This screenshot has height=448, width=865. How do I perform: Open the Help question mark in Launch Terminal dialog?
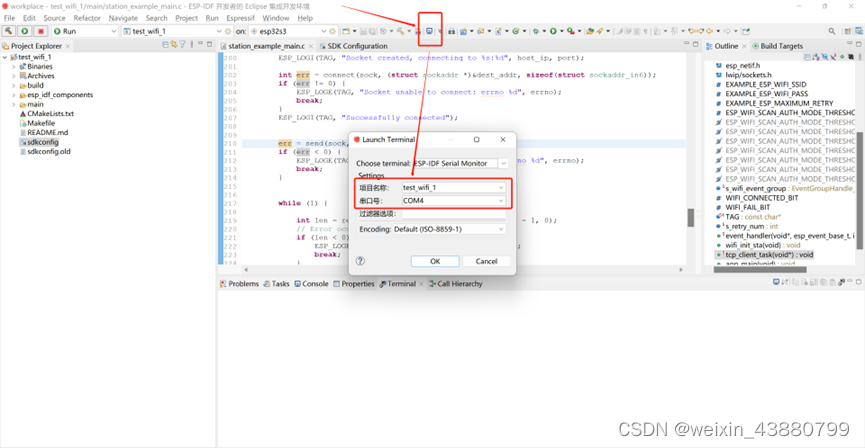point(360,261)
